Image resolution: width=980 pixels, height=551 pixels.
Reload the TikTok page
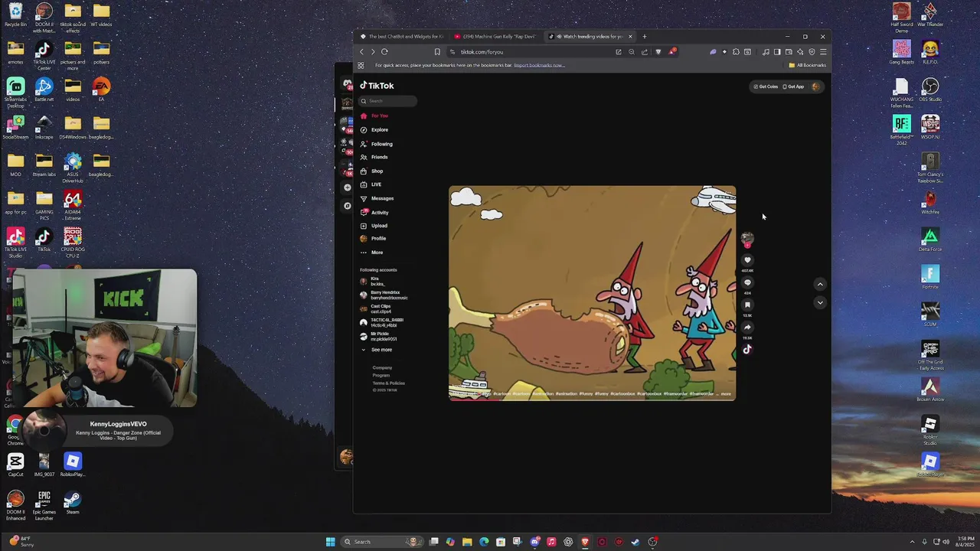pos(384,52)
